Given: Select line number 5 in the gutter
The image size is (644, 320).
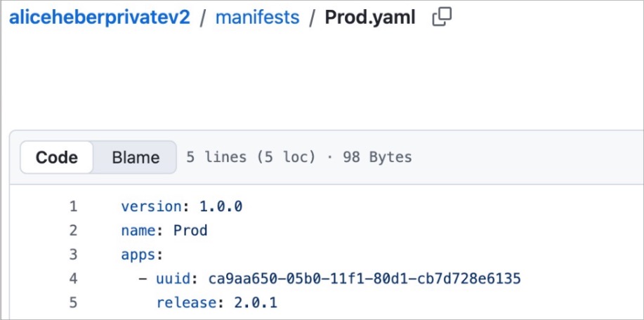Looking at the screenshot, I should 73,302.
